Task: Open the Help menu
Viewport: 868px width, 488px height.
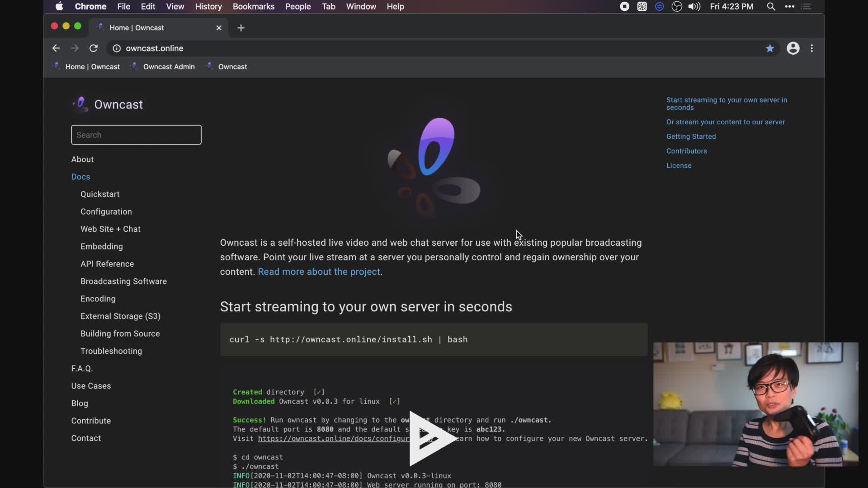Action: click(x=395, y=6)
